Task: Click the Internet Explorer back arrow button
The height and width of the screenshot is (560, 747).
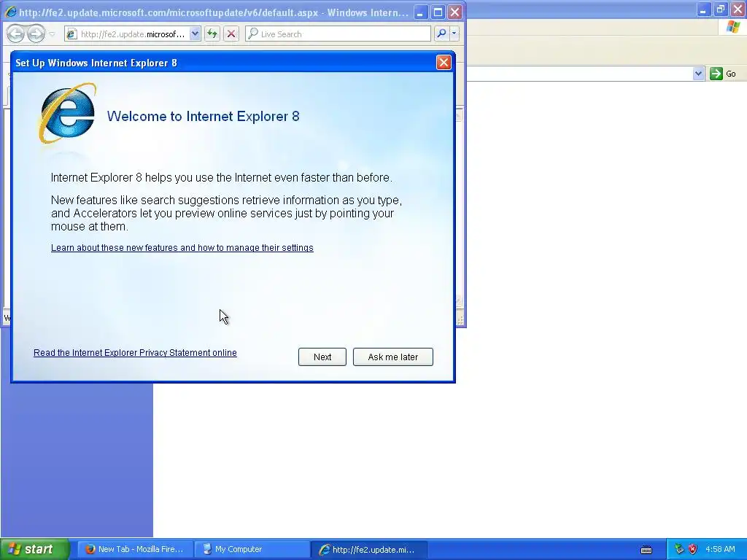Action: 16,34
